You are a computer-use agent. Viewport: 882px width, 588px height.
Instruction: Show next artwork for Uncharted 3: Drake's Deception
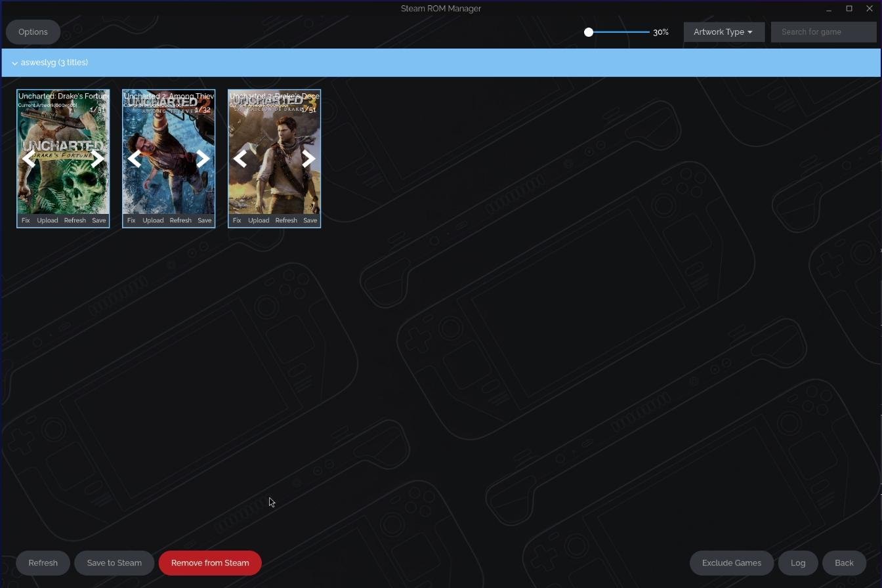(308, 159)
